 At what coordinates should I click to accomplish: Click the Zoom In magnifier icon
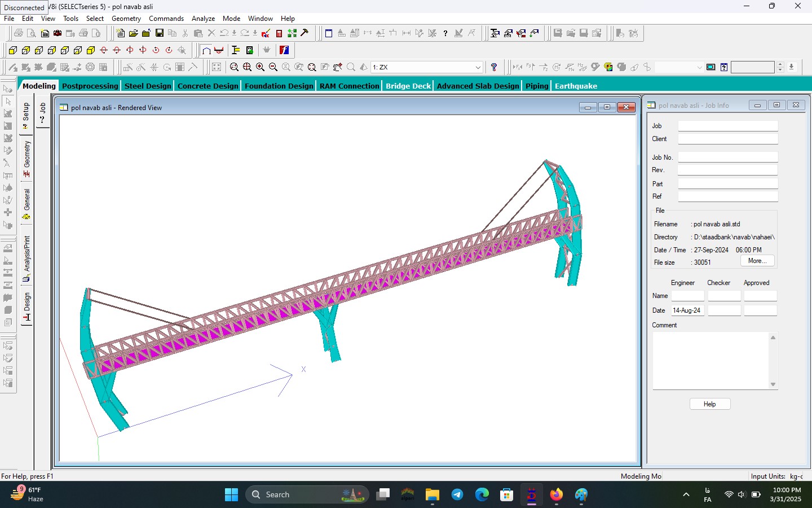point(260,67)
